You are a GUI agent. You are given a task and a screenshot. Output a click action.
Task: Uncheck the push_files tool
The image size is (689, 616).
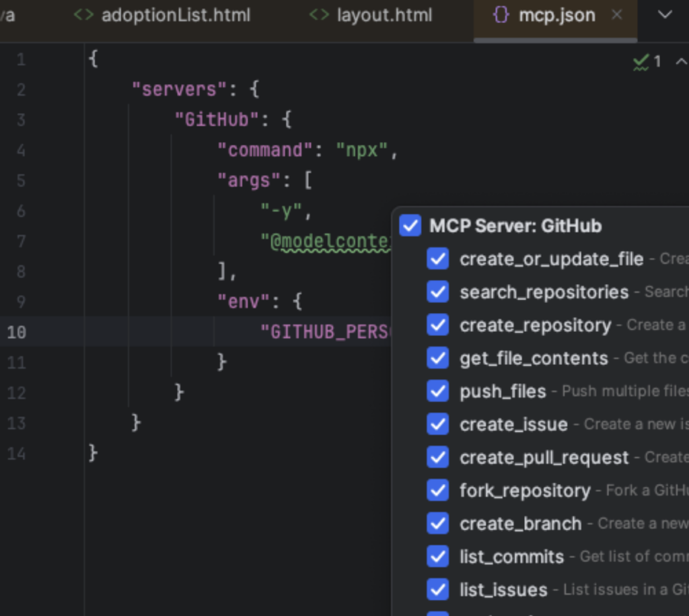coord(438,391)
